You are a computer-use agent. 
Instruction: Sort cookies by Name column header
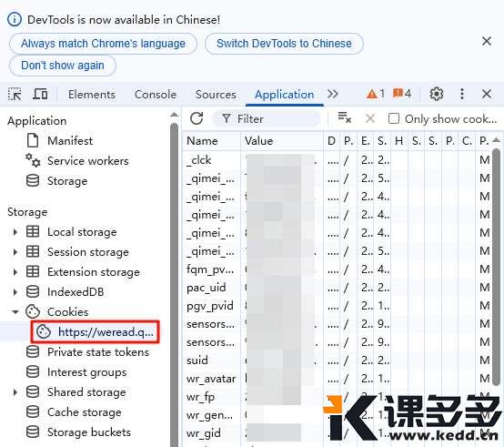pyautogui.click(x=211, y=141)
